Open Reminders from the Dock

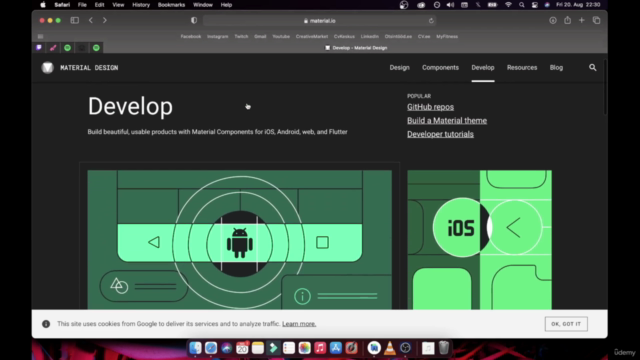[x=289, y=348]
